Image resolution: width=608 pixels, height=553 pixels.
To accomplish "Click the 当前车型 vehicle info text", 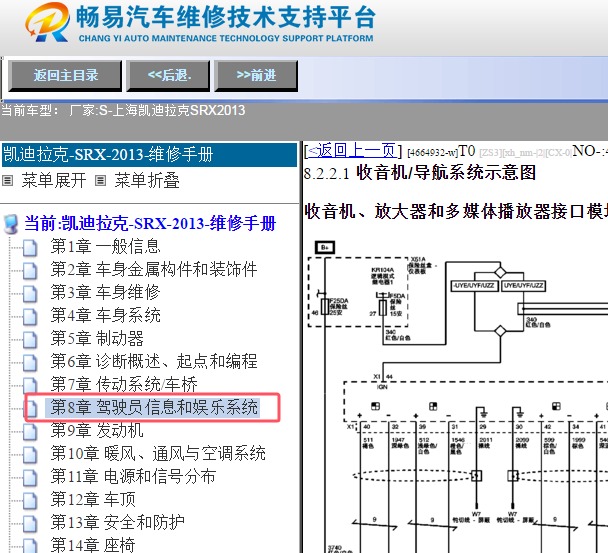I will click(123, 111).
